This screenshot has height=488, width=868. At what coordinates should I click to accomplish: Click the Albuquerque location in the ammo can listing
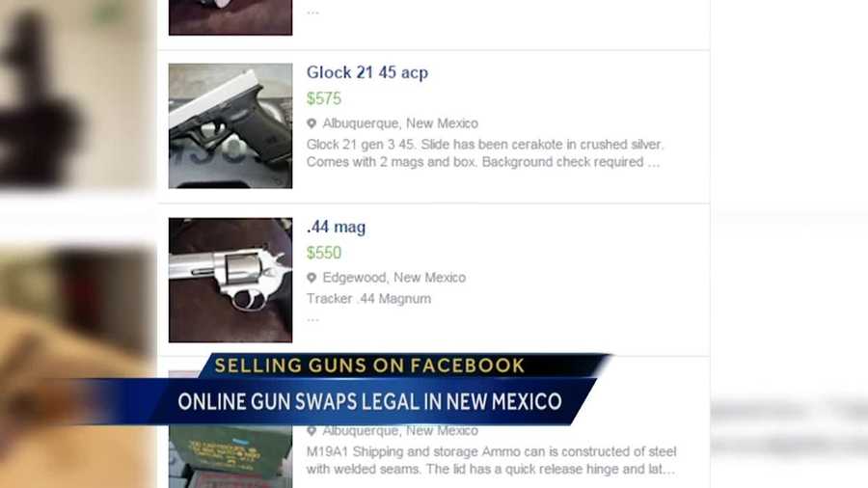[x=400, y=430]
